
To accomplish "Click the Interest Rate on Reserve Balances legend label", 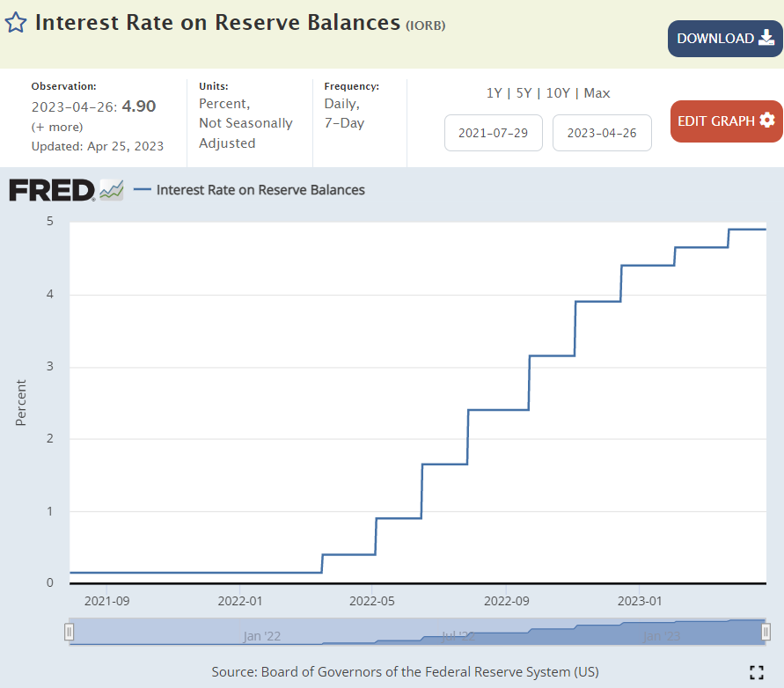I will (260, 189).
